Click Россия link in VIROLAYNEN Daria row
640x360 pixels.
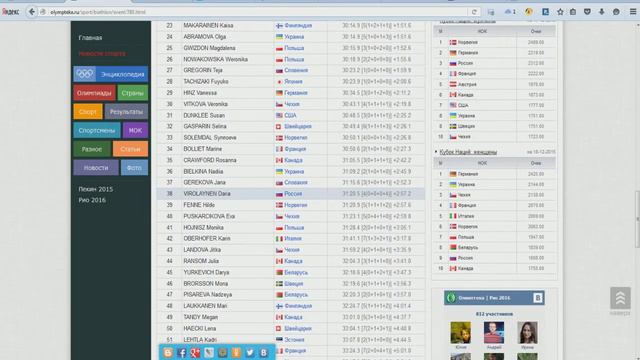(x=293, y=194)
